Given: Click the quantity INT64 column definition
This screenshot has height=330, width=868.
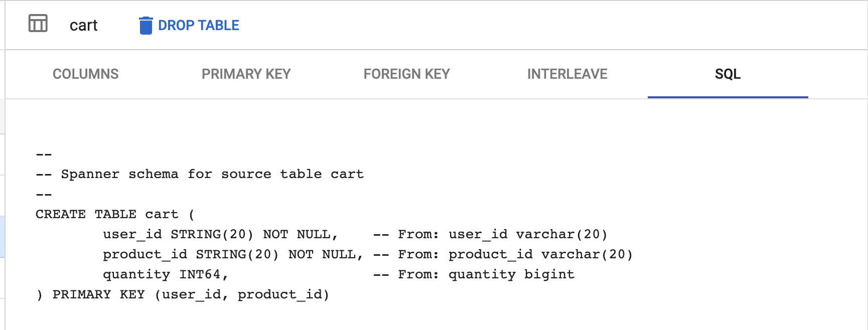Looking at the screenshot, I should [166, 274].
